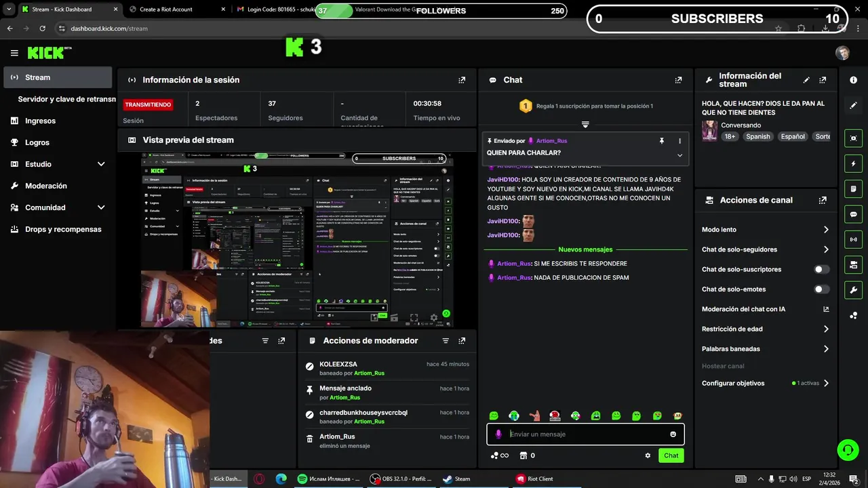Viewport: 868px width, 488px height.
Task: Open filter options in Acciones de moderador
Action: pos(446,341)
